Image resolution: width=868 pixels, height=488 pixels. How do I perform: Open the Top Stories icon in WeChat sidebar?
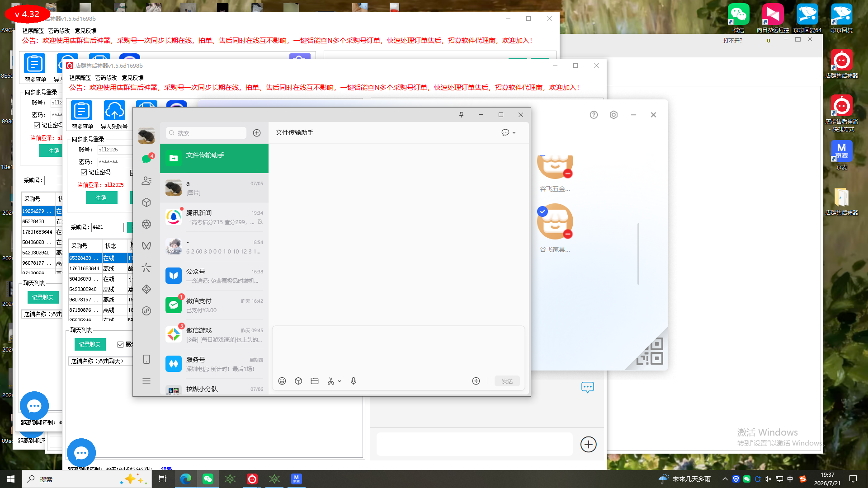coord(146,267)
